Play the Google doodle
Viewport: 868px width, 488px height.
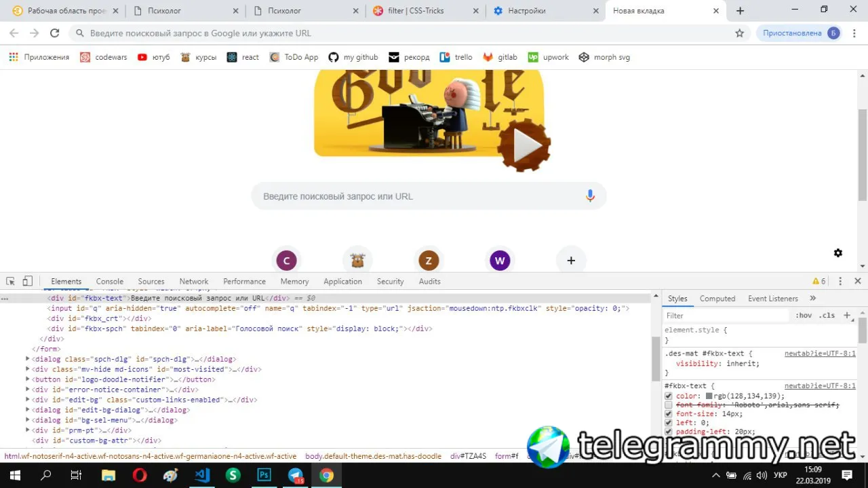pyautogui.click(x=524, y=145)
